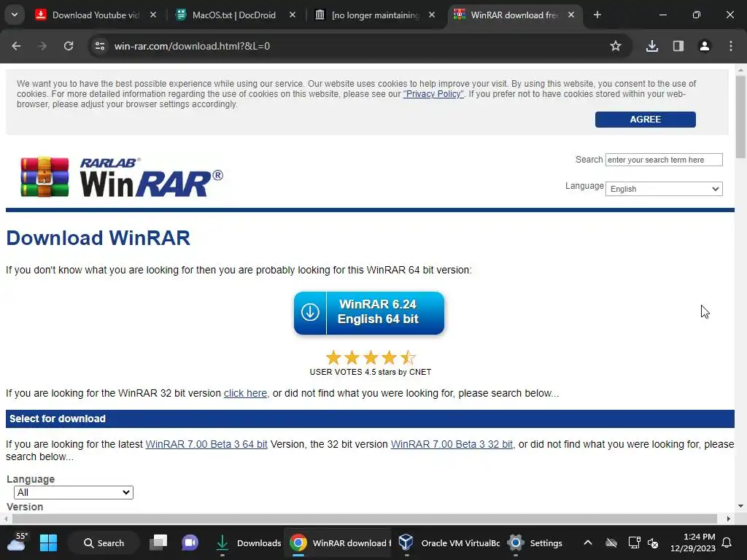This screenshot has width=747, height=560.
Task: Select the WinRAR download tab
Action: click(x=514, y=15)
